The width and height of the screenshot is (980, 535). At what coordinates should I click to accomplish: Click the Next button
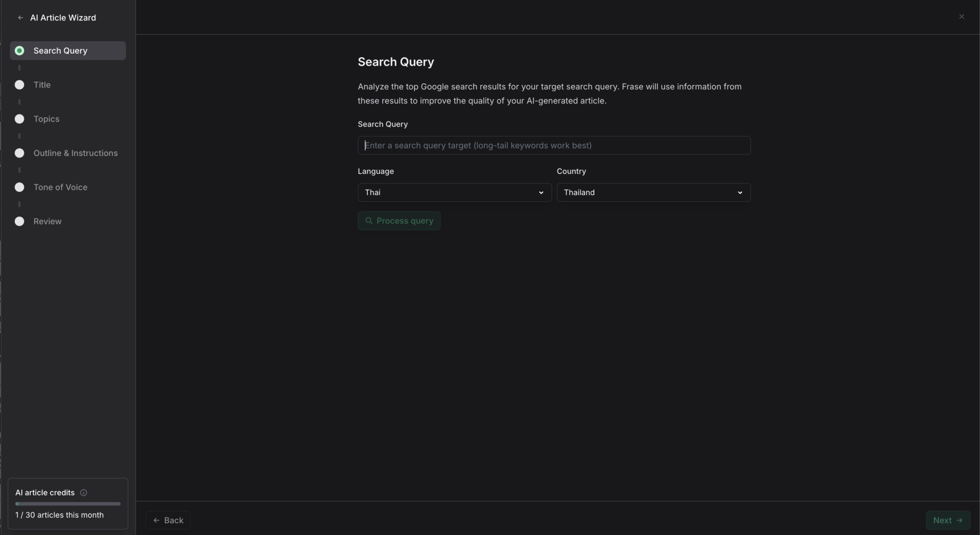pos(948,520)
